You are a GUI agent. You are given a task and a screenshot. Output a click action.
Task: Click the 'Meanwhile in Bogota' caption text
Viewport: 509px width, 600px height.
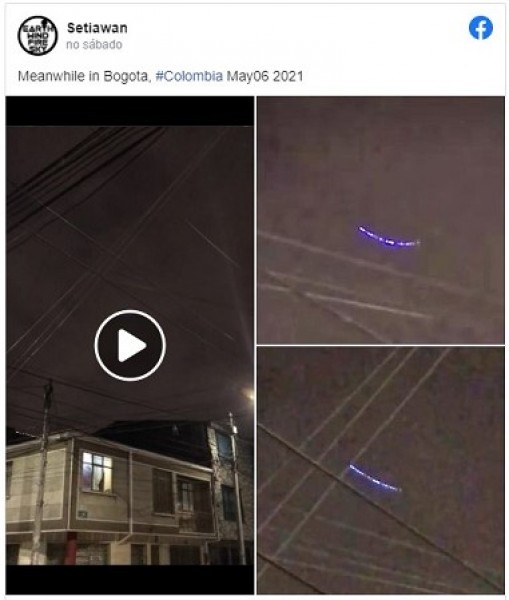coord(83,76)
